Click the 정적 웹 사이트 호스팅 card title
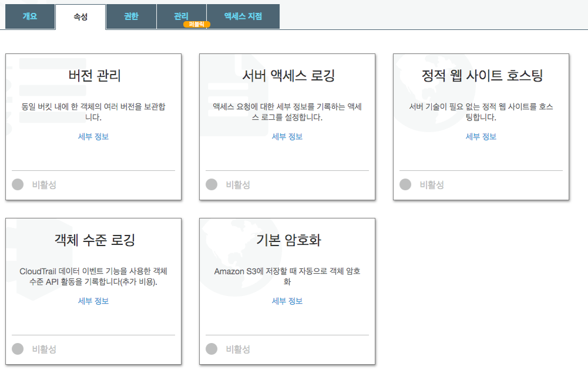Screen dimensions: 588x380 [482, 76]
